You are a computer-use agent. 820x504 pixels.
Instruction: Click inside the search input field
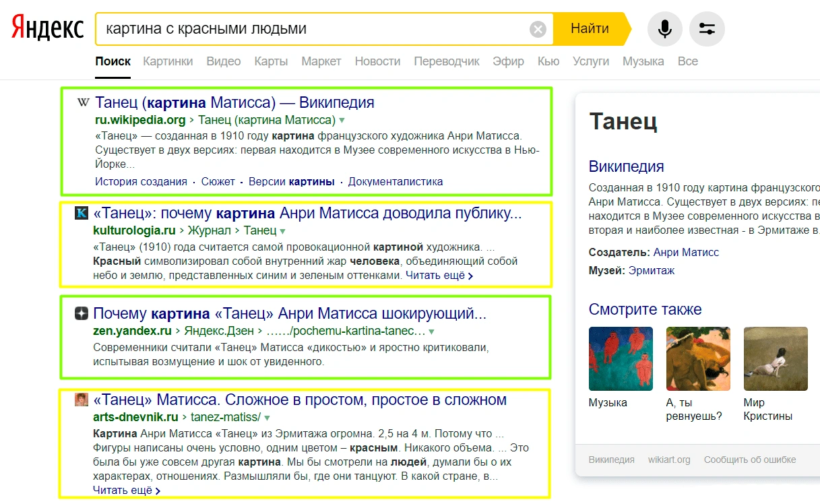point(303,28)
